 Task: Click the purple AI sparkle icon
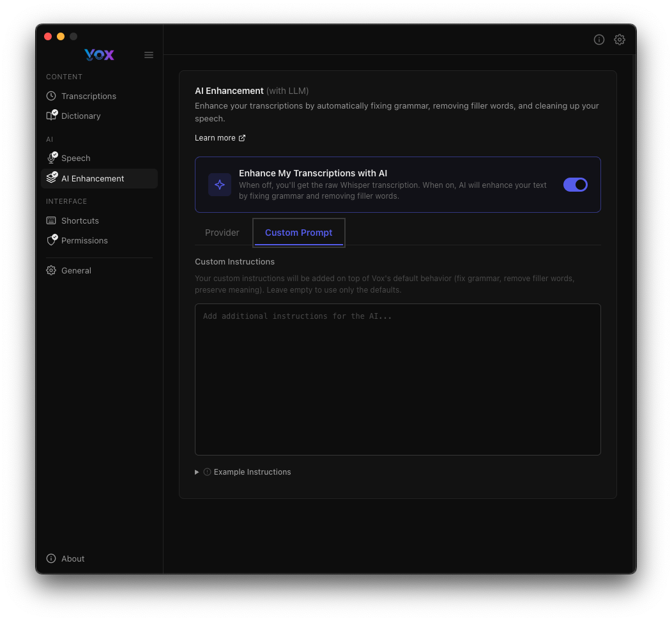(219, 185)
